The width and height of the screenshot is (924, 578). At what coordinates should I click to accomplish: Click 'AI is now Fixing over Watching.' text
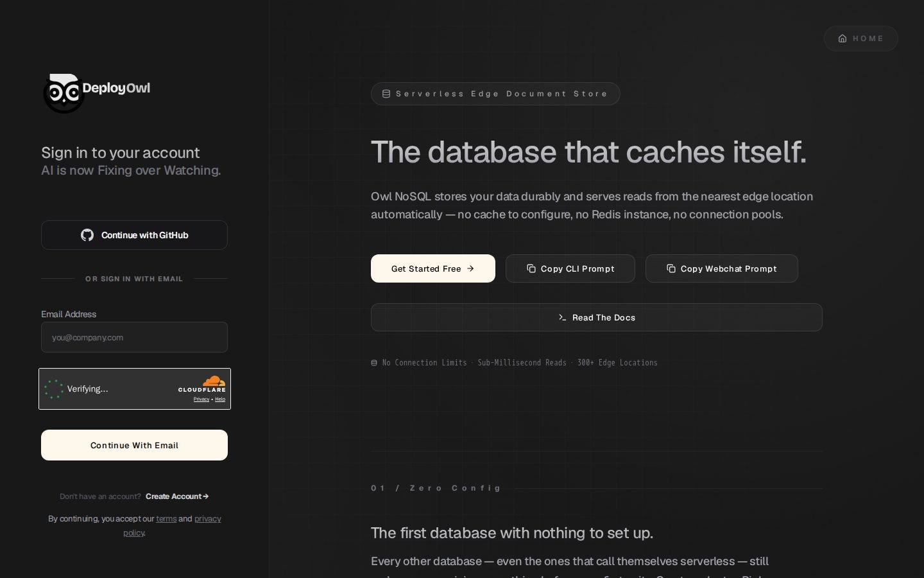[131, 170]
